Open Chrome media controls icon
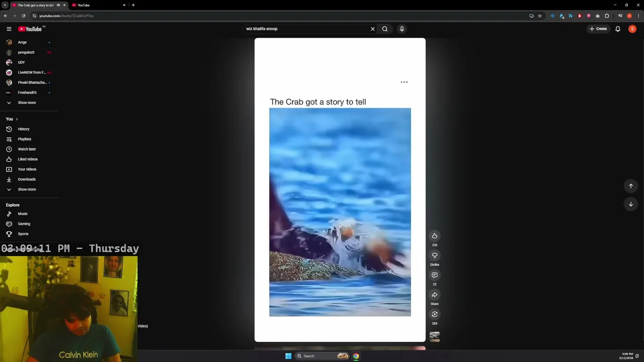Viewport: 644px width, 362px height. tap(620, 16)
